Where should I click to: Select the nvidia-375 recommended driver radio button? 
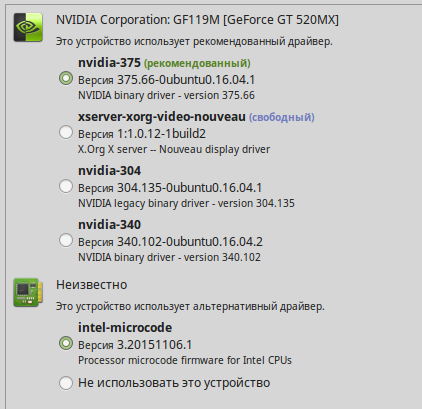tap(66, 78)
